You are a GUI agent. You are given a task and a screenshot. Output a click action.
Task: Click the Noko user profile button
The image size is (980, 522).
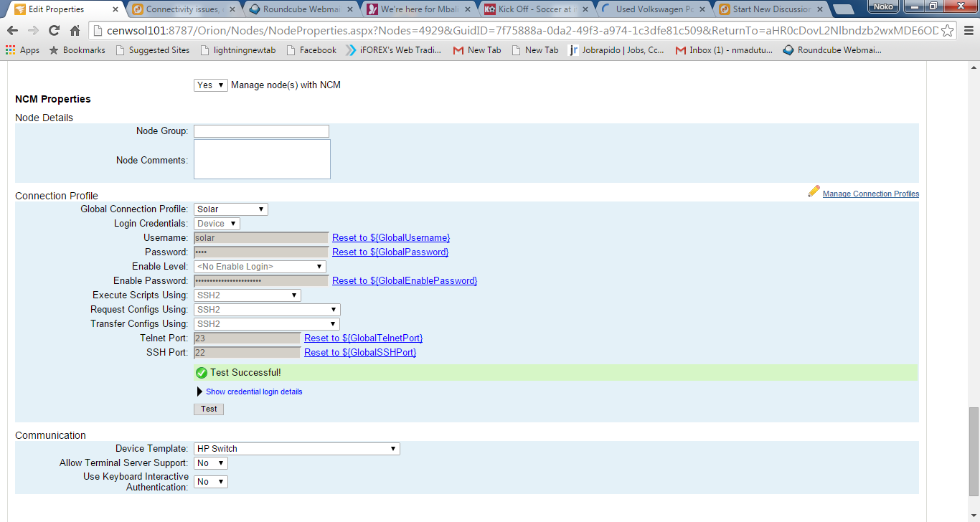coord(883,6)
